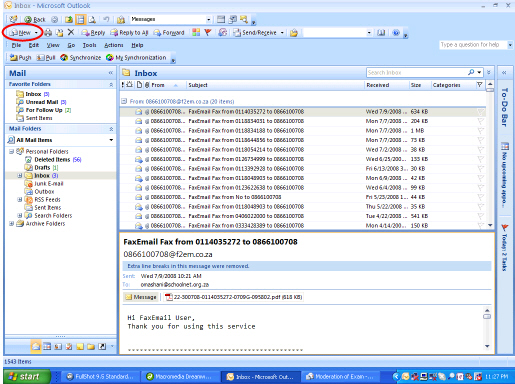Open the Tools menu
Viewport: 515px width, 384px height.
(x=89, y=45)
